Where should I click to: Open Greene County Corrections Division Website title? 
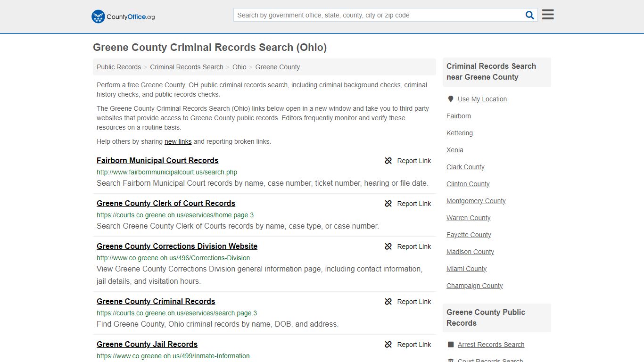(177, 246)
